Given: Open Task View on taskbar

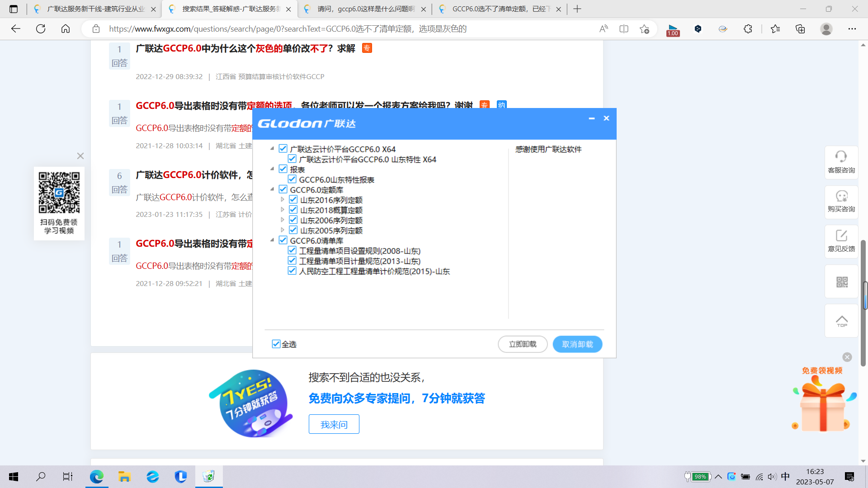Looking at the screenshot, I should 68,477.
